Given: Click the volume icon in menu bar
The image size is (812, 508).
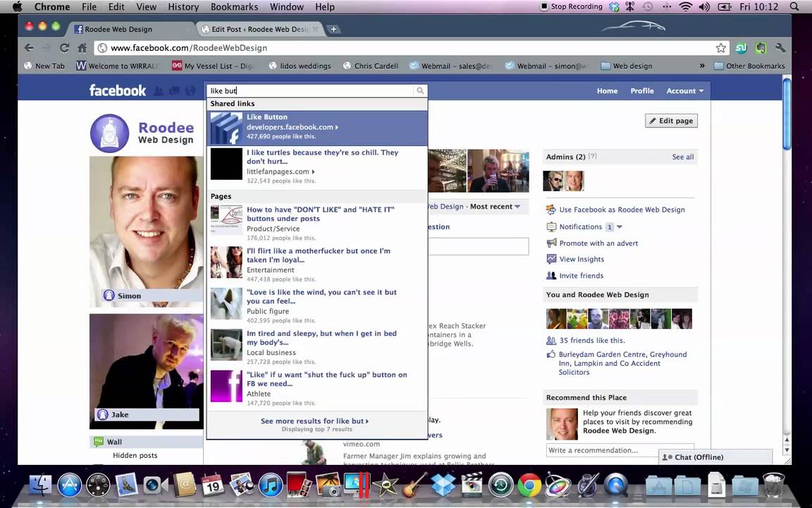Looking at the screenshot, I should (703, 7).
